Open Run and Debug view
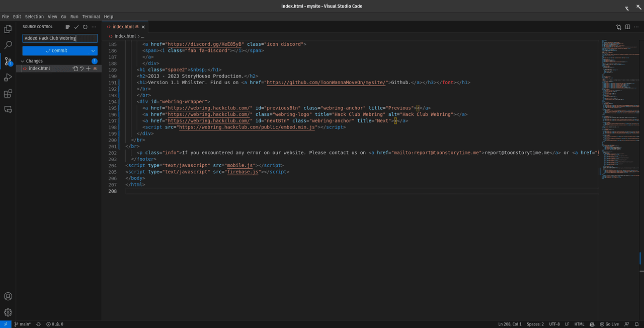 [x=8, y=78]
